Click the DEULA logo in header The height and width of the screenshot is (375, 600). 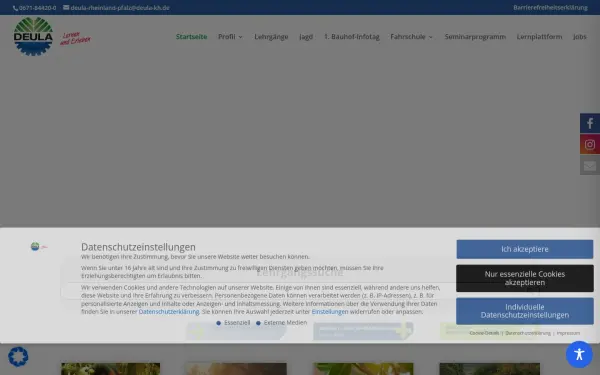click(33, 36)
